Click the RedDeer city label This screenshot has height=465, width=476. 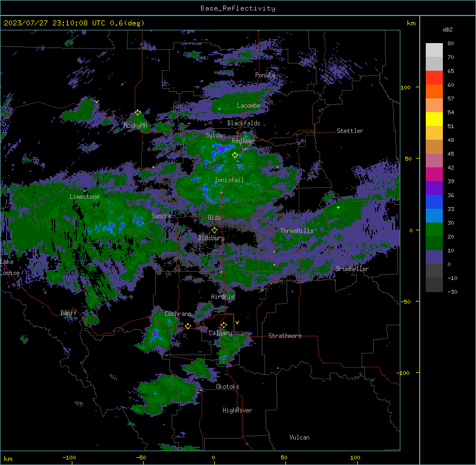243,141
